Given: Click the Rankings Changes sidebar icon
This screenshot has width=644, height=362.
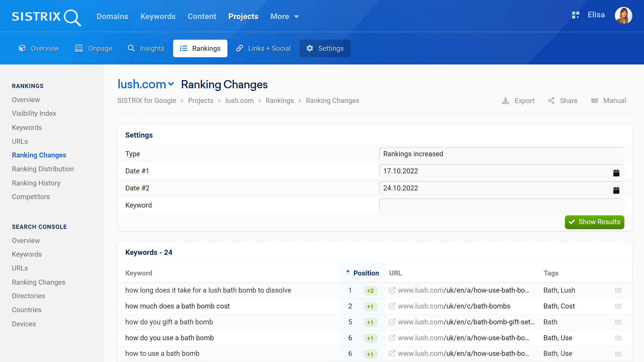Looking at the screenshot, I should [39, 155].
